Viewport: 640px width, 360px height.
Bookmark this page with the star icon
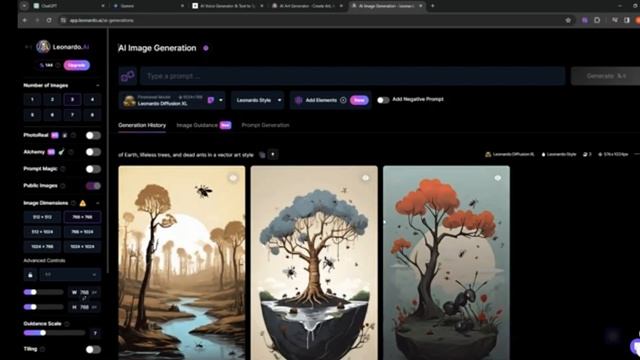click(568, 20)
